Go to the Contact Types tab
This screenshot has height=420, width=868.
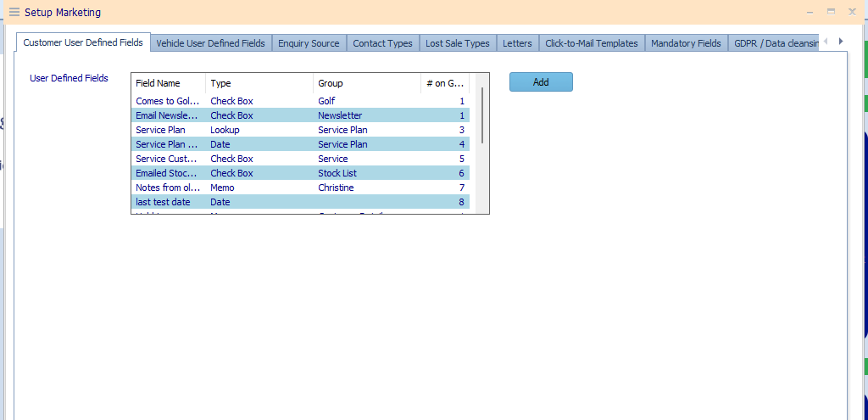[382, 43]
